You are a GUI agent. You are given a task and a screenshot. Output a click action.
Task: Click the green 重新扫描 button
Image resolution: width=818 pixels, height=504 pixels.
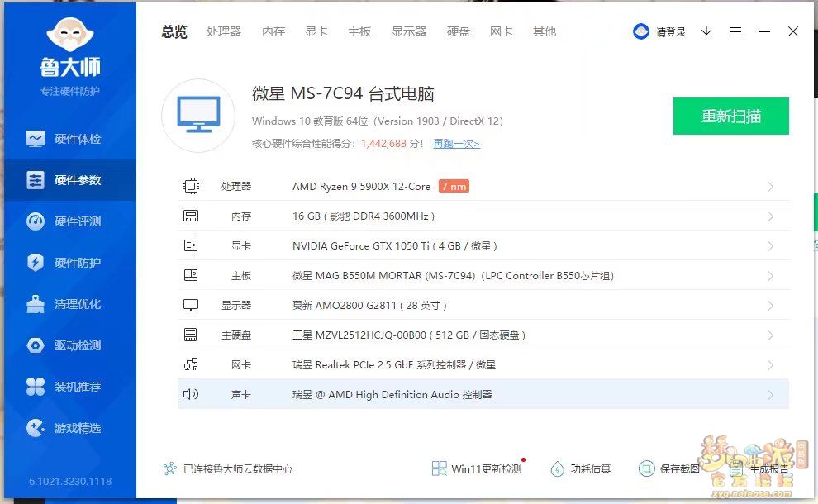pos(731,116)
